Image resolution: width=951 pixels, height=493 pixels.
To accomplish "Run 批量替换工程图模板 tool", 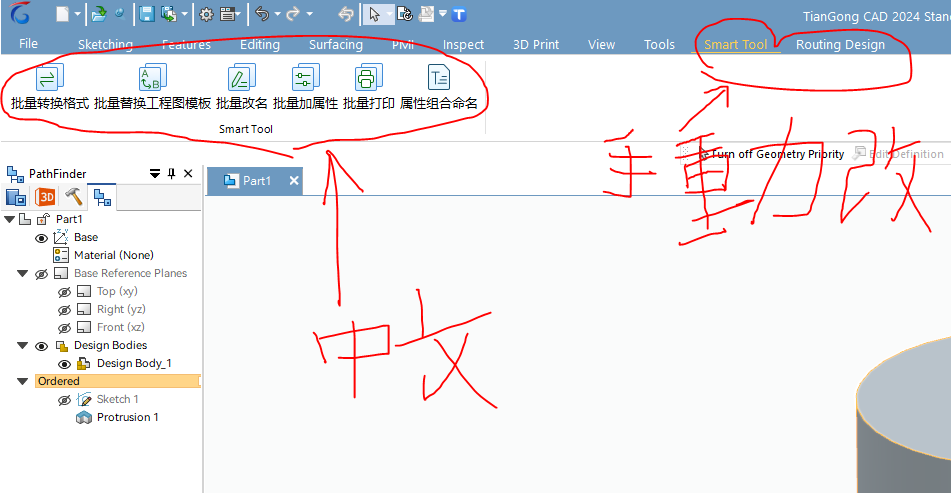I will pos(152,88).
